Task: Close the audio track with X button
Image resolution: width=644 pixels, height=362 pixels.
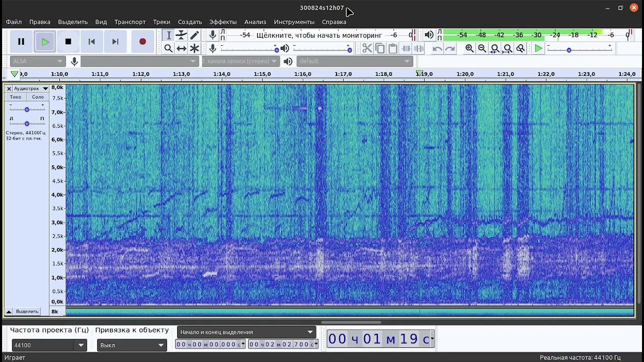Action: click(x=9, y=88)
